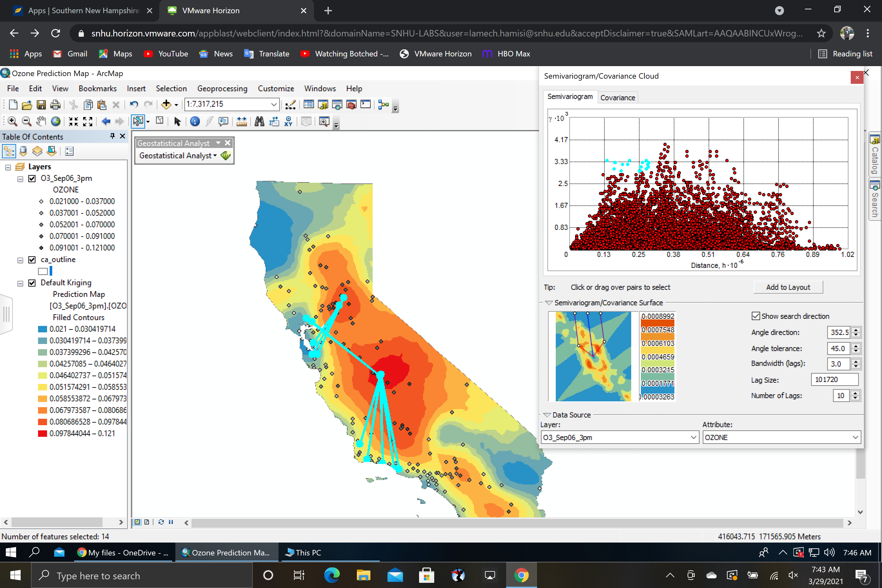Click the Print icon in the toolbar
This screenshot has height=588, width=882.
(x=55, y=105)
